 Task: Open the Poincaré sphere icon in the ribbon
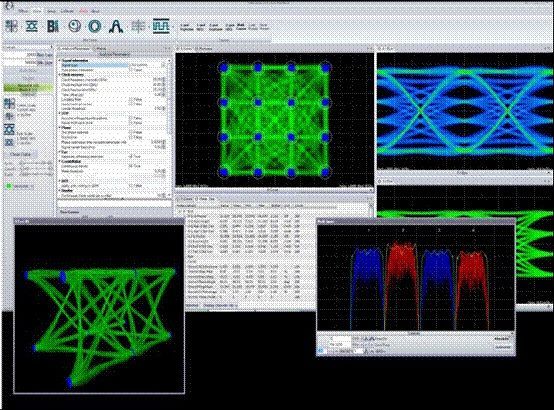pyautogui.click(x=74, y=27)
